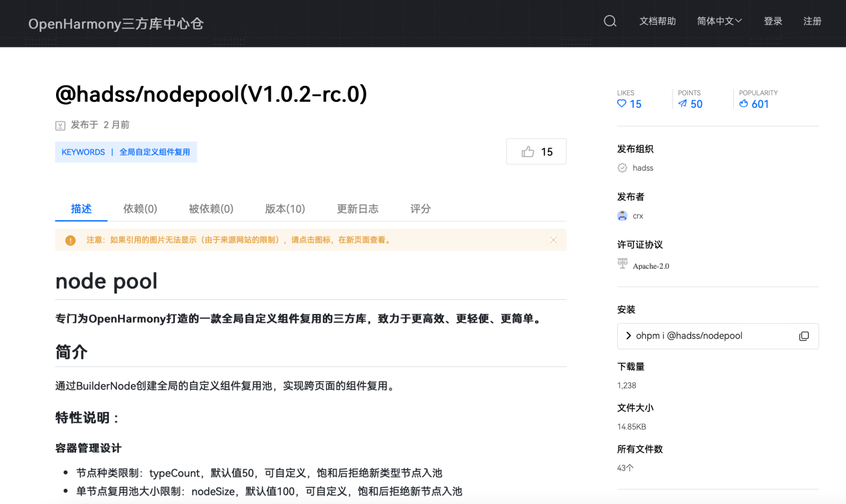Click the crx publisher avatar
The height and width of the screenshot is (504, 846).
622,216
